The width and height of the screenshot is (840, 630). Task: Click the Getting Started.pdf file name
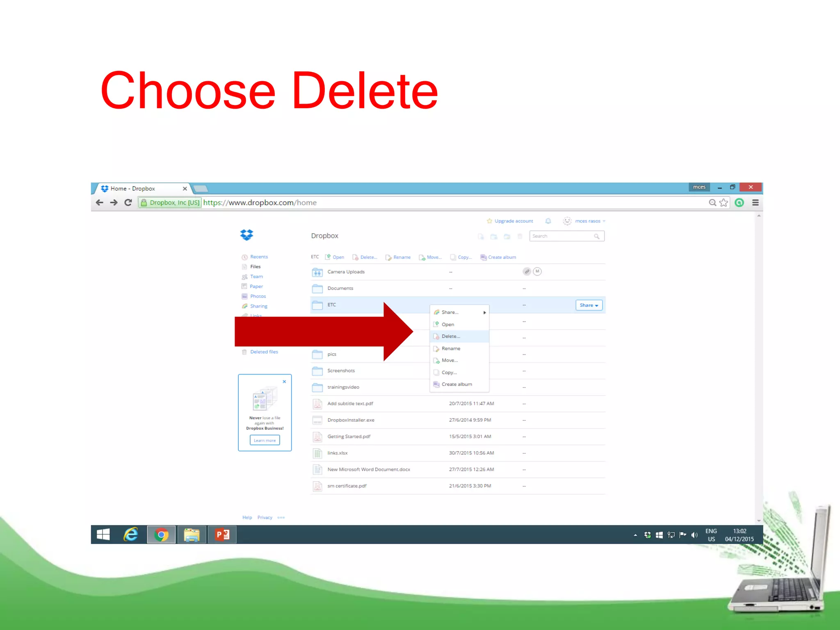point(349,436)
